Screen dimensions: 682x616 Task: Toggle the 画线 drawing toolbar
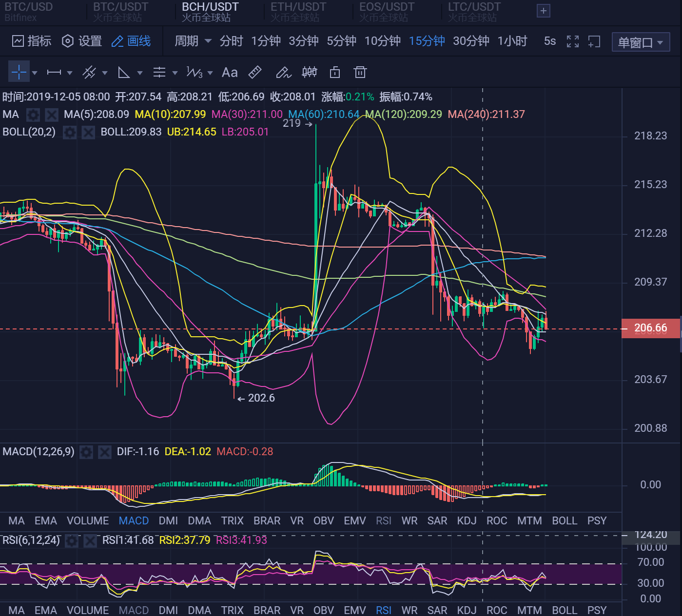(x=131, y=41)
